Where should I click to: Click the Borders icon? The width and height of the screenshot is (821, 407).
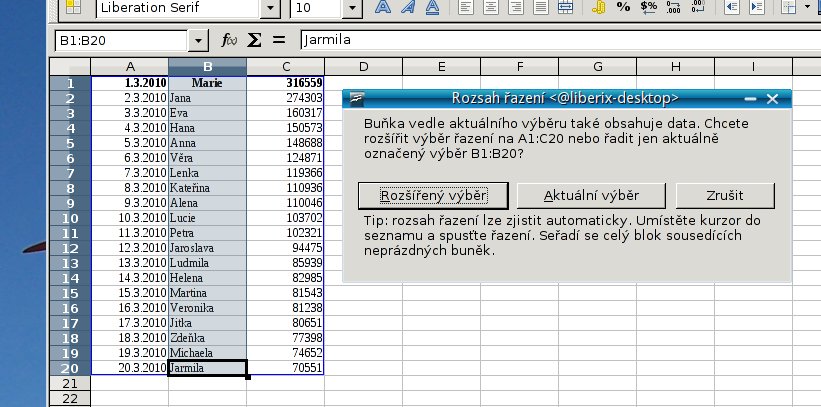pyautogui.click(x=789, y=7)
